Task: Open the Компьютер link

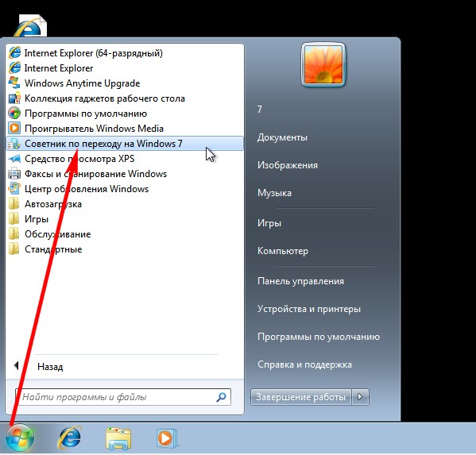Action: click(x=283, y=251)
